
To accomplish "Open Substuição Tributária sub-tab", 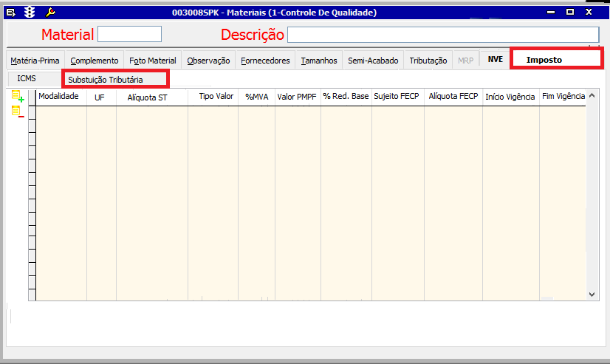I will tap(115, 79).
